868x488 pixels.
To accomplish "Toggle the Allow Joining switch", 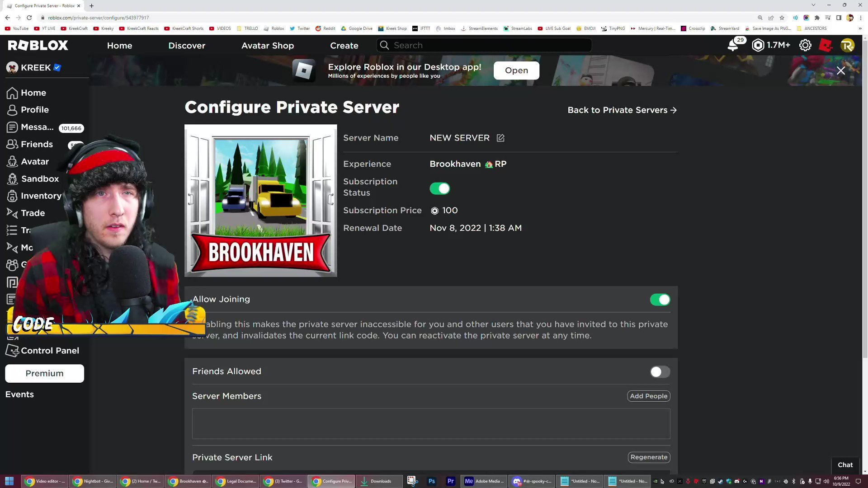I will point(660,299).
